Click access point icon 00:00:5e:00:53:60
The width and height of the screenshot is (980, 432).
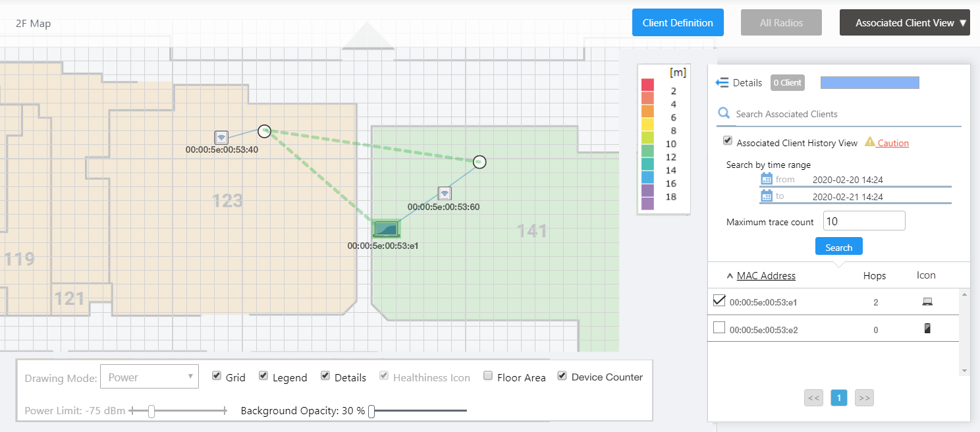pos(445,194)
